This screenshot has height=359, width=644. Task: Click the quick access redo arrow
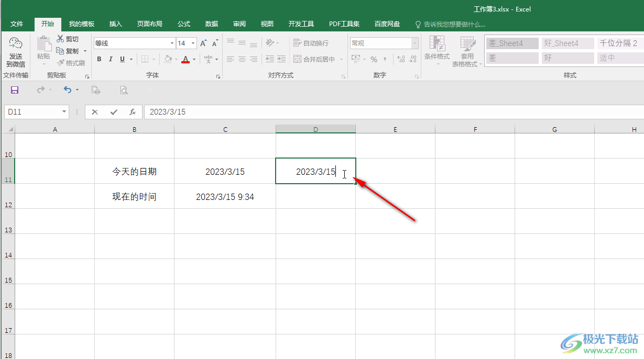(41, 90)
